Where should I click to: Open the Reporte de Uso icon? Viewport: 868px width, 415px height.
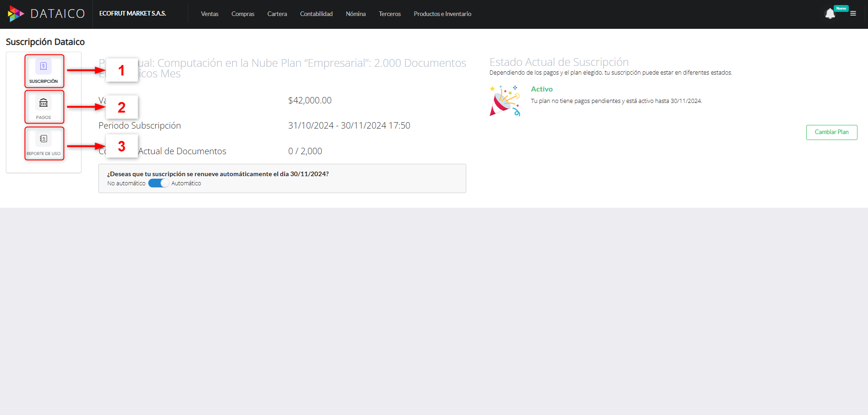pyautogui.click(x=43, y=139)
